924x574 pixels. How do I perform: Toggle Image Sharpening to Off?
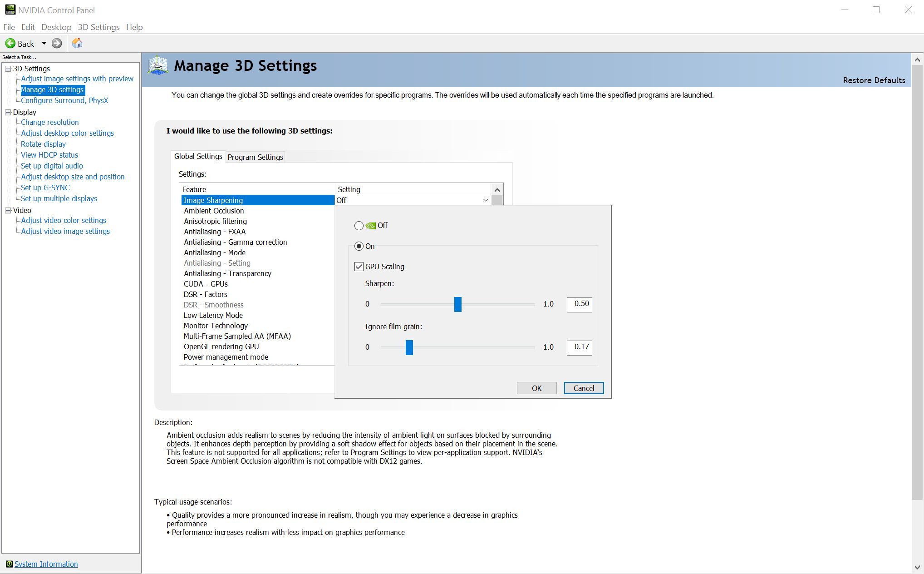(358, 225)
